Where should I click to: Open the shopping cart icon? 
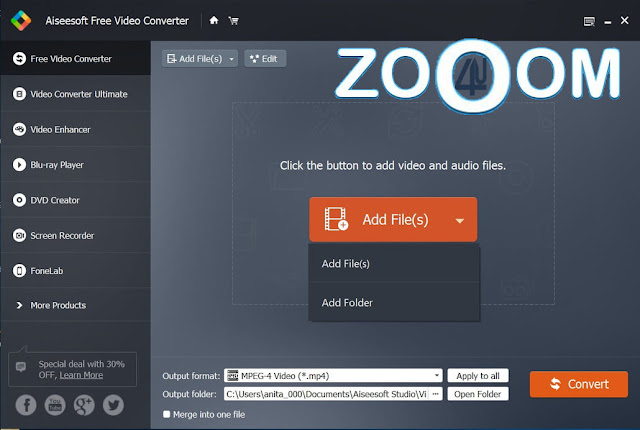233,20
